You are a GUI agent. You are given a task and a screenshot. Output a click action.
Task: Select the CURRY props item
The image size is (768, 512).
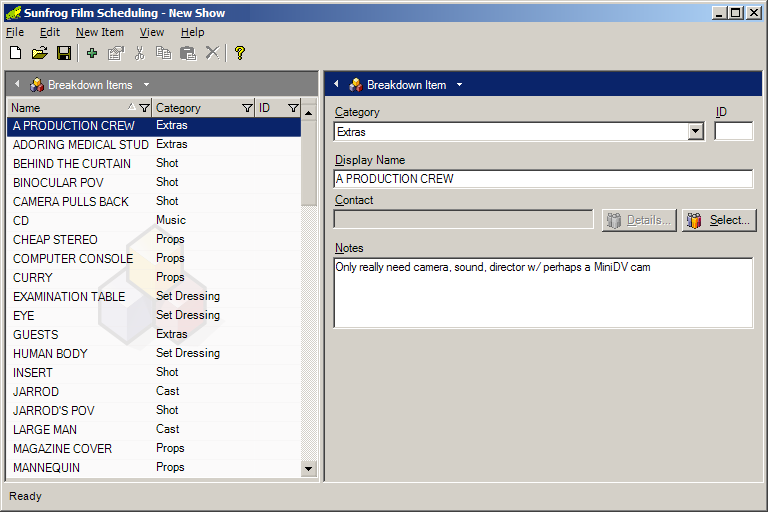pos(154,278)
